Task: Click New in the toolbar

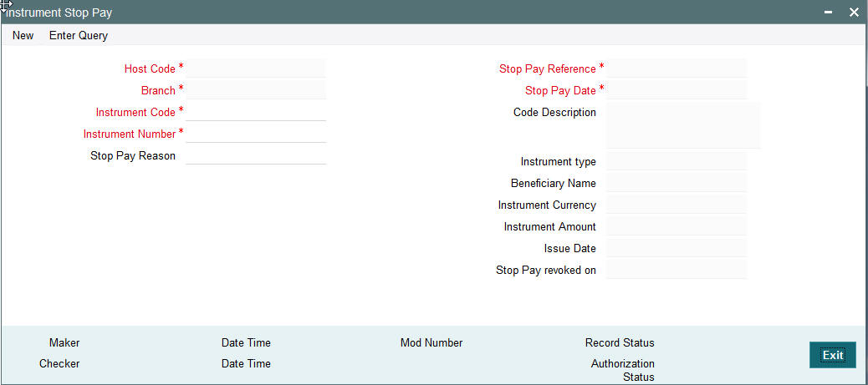Action: point(23,35)
